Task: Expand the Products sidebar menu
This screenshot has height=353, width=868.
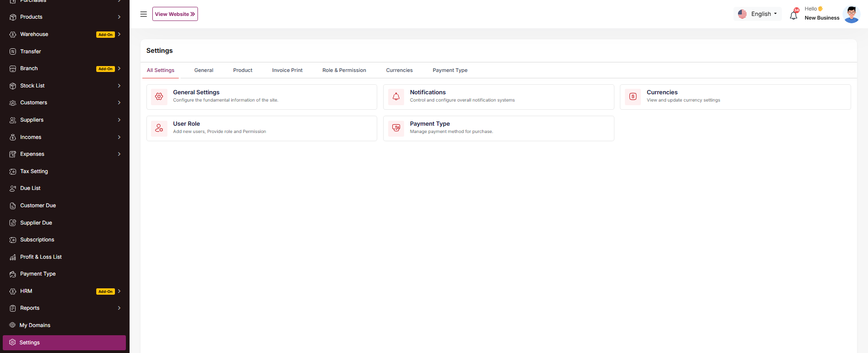Action: point(64,17)
